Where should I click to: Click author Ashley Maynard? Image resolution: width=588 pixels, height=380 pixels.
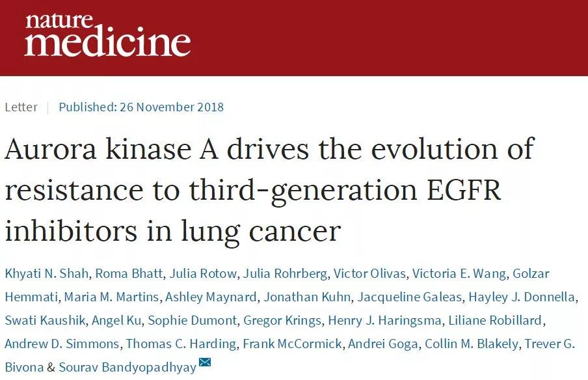coord(211,297)
